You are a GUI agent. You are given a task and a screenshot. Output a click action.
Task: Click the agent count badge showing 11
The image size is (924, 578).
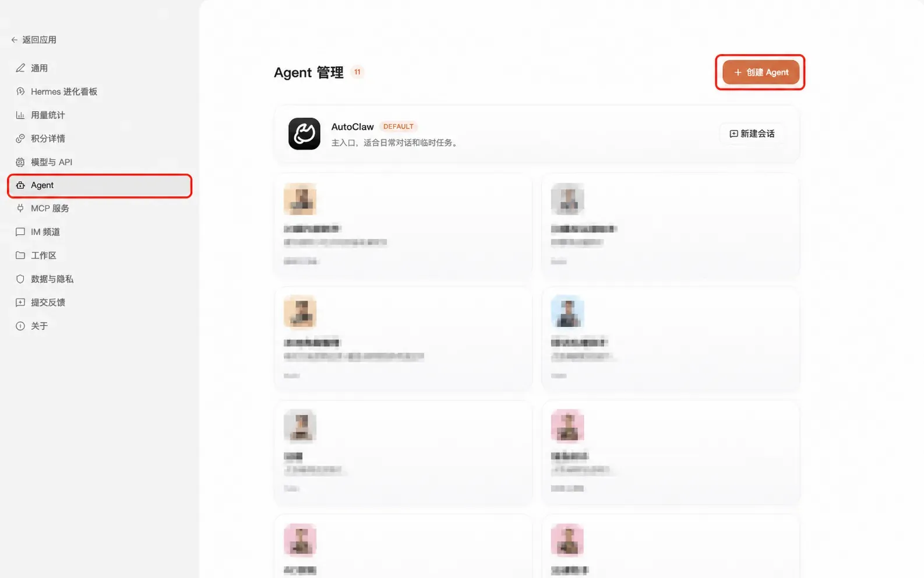pyautogui.click(x=357, y=72)
